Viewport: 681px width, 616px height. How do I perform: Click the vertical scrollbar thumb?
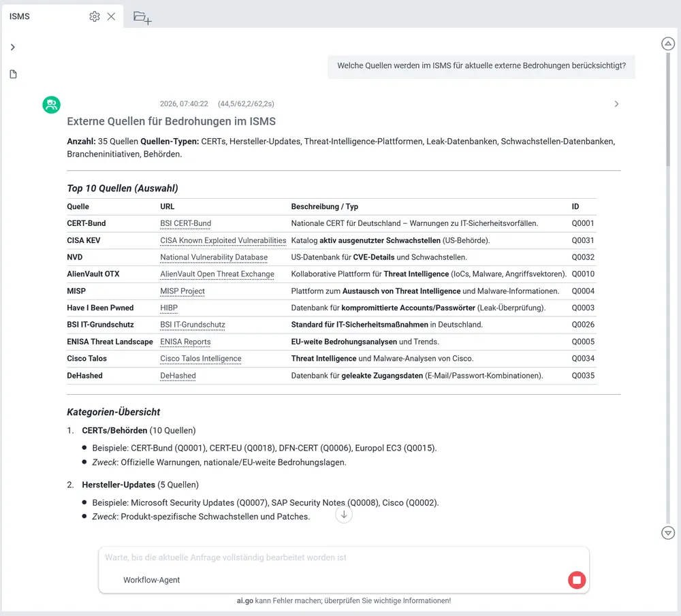tap(668, 108)
